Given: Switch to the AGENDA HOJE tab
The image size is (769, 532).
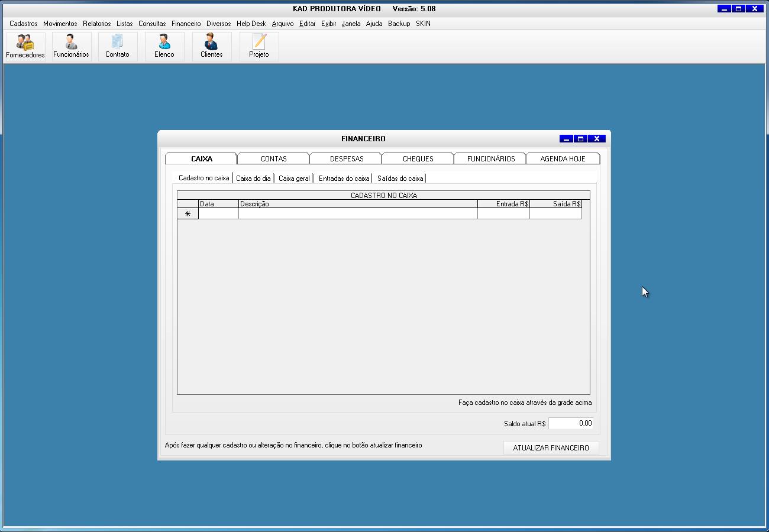Looking at the screenshot, I should (x=563, y=158).
